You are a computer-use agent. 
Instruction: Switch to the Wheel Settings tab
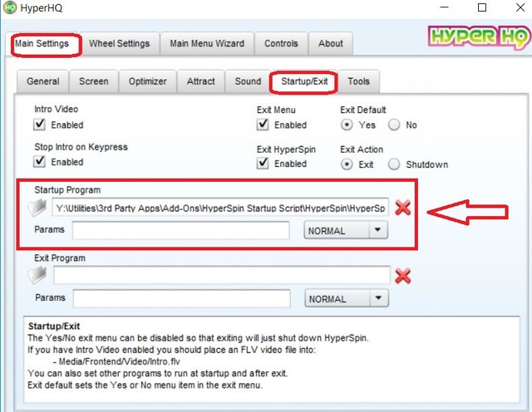[x=120, y=43]
